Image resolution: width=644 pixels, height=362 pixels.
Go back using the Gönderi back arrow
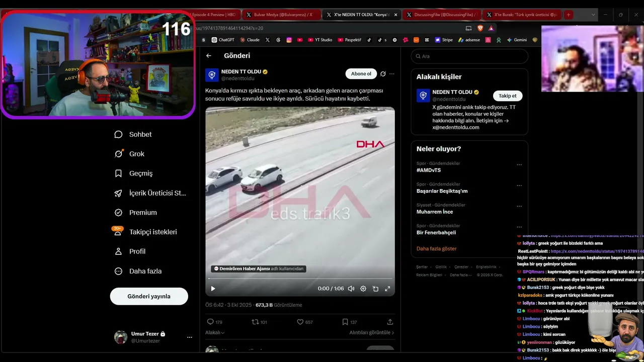pyautogui.click(x=209, y=56)
